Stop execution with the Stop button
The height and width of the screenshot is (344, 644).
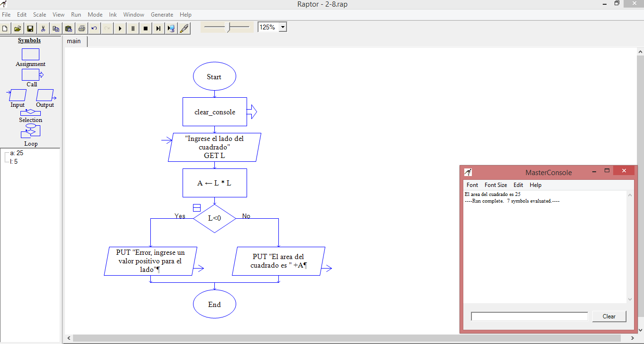tap(146, 28)
